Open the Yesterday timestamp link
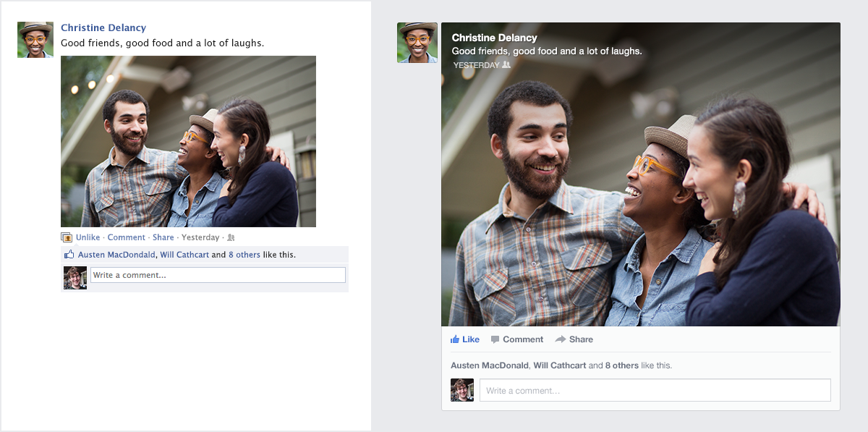Viewport: 868px width, 432px height. 201,237
